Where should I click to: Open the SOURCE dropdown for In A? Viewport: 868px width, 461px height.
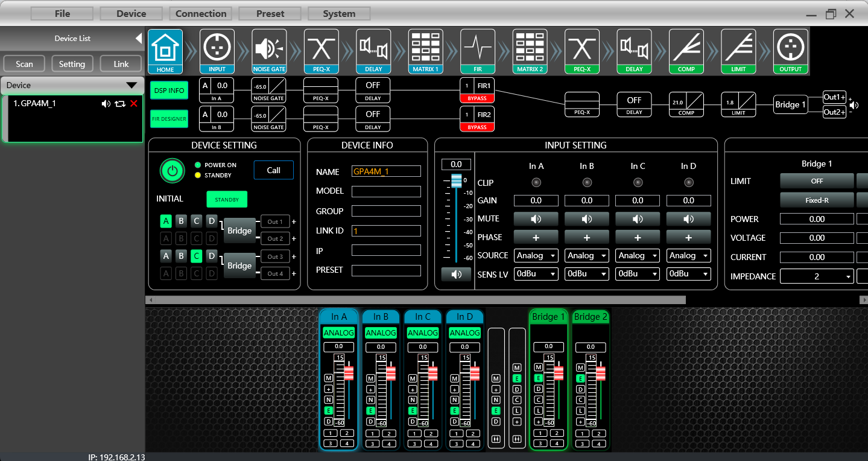pyautogui.click(x=536, y=255)
